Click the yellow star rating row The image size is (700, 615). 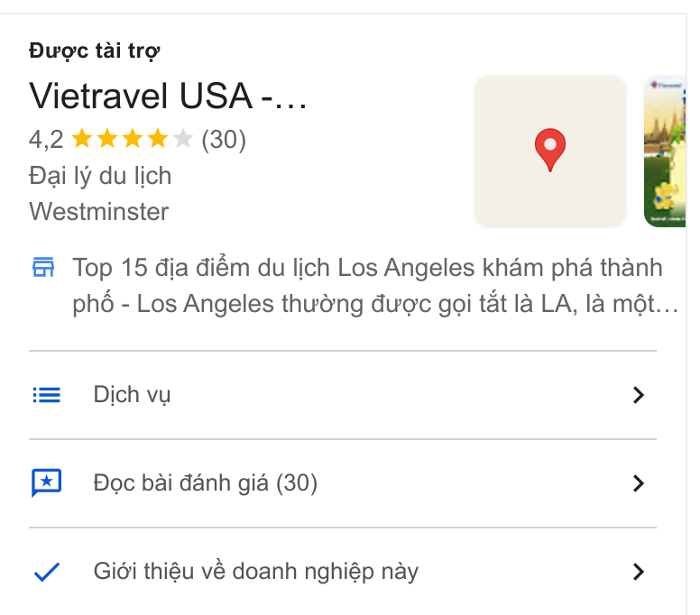point(132,139)
